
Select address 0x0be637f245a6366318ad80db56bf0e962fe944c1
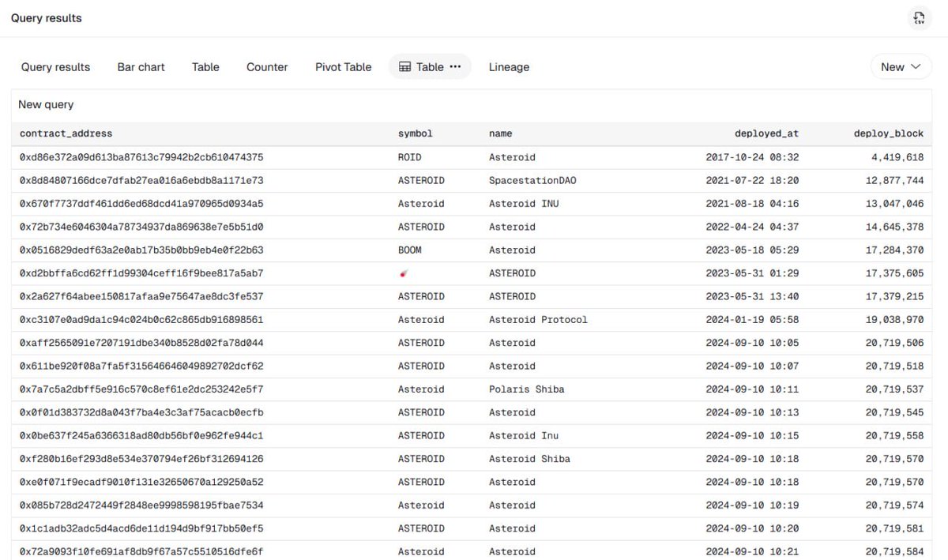pos(141,435)
